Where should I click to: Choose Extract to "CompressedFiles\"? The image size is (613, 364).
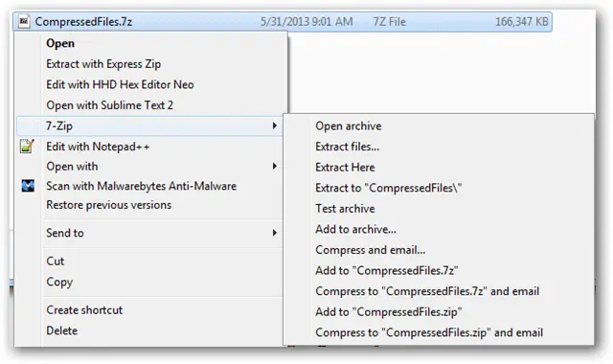point(388,188)
